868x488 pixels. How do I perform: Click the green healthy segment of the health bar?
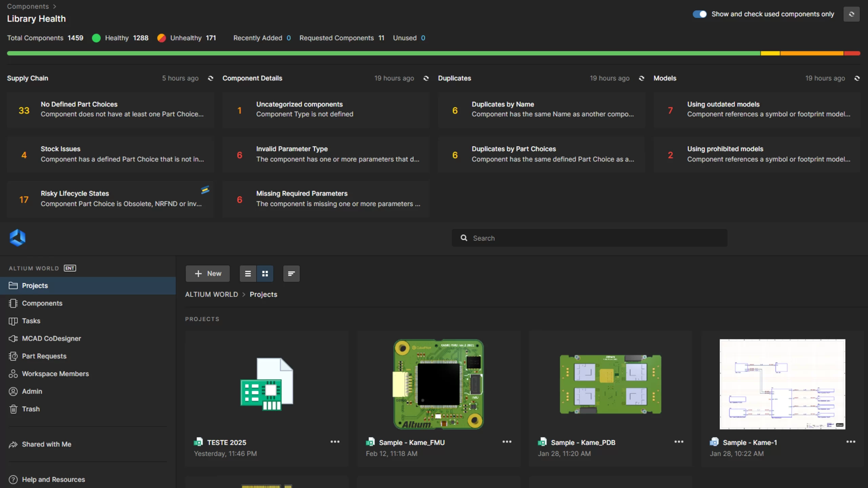(x=383, y=53)
